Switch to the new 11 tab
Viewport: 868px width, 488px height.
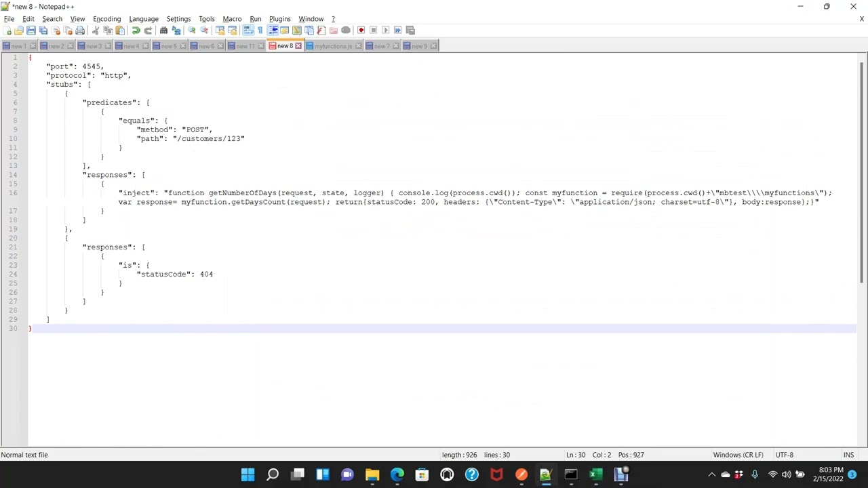click(x=245, y=46)
